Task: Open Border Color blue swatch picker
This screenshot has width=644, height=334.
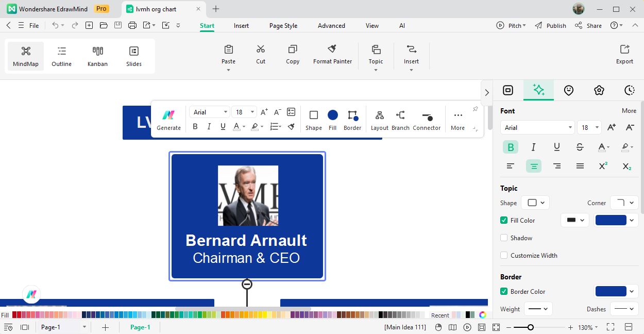Action: point(616,291)
